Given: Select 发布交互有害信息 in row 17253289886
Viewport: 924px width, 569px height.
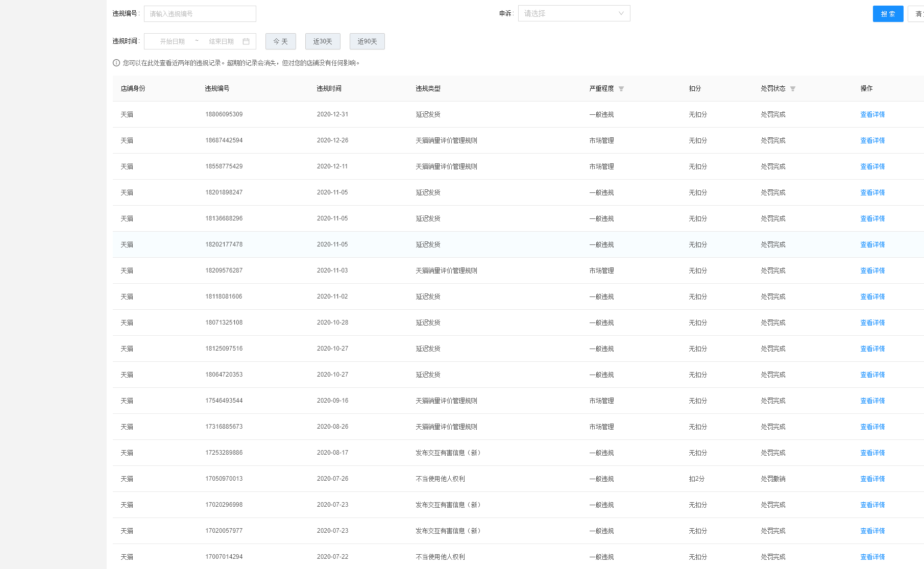Looking at the screenshot, I should pyautogui.click(x=448, y=453).
